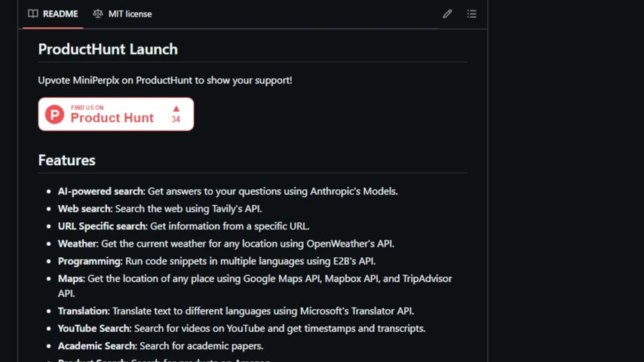This screenshot has width=644, height=362.
Task: Click the "Upvote MiniPerplx on ProductHunt" sentence
Action: pyautogui.click(x=164, y=80)
